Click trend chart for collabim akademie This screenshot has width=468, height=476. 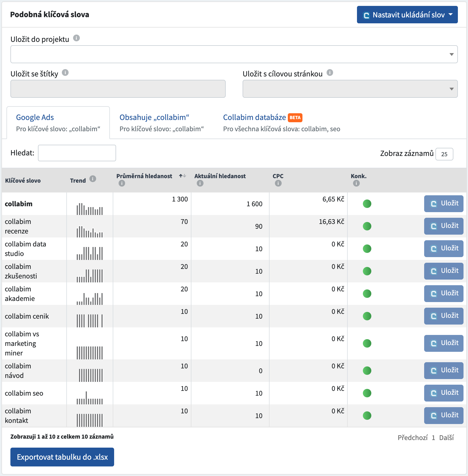tap(90, 299)
